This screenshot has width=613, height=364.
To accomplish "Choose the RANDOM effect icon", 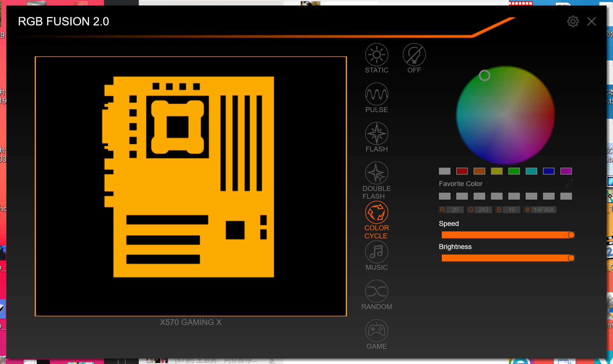I will point(377,291).
